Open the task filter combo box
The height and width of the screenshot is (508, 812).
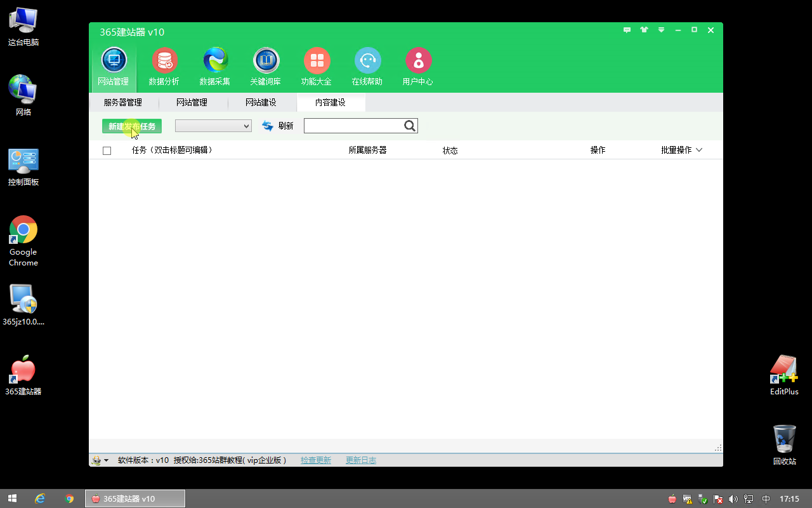(213, 126)
